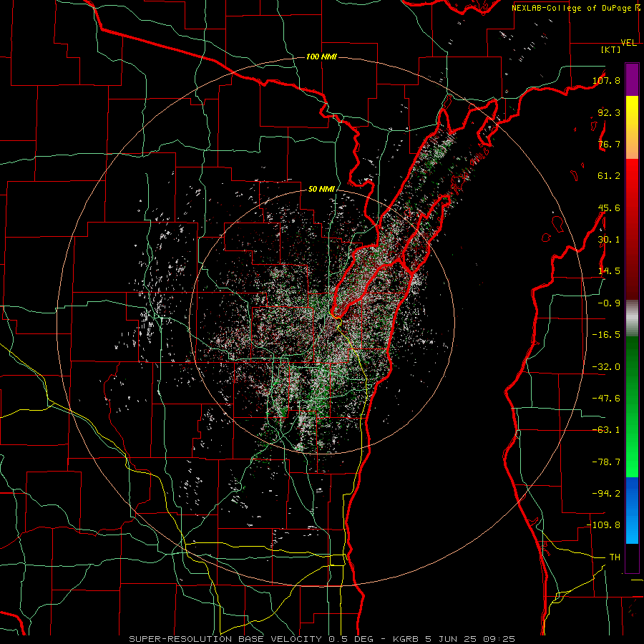Click the gray near-zero segment of the color bar
Viewport: 644px width, 644px height.
pyautogui.click(x=632, y=318)
